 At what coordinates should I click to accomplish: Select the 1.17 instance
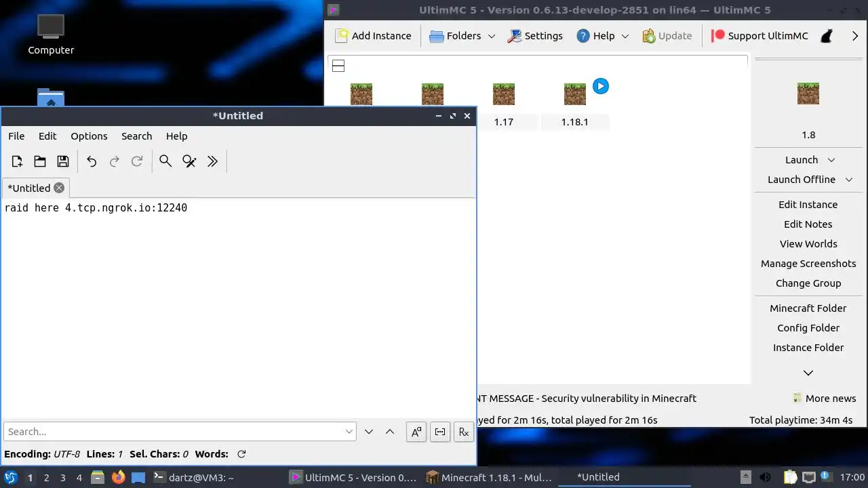point(503,105)
